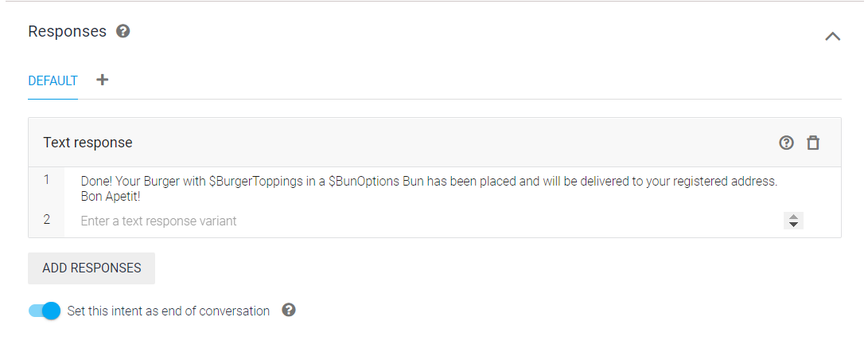The image size is (868, 364).
Task: Edit the 'Done! Your Burger' response text
Action: tap(429, 188)
